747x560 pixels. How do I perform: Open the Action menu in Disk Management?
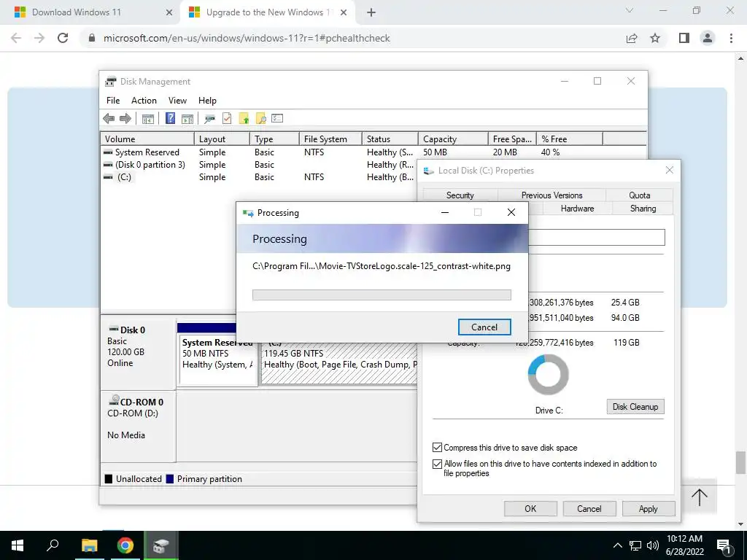144,101
